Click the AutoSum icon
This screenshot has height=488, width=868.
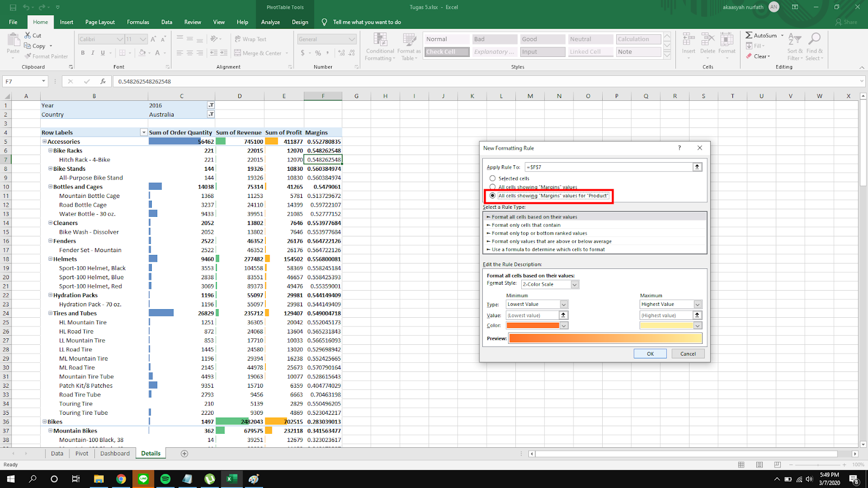tap(749, 35)
